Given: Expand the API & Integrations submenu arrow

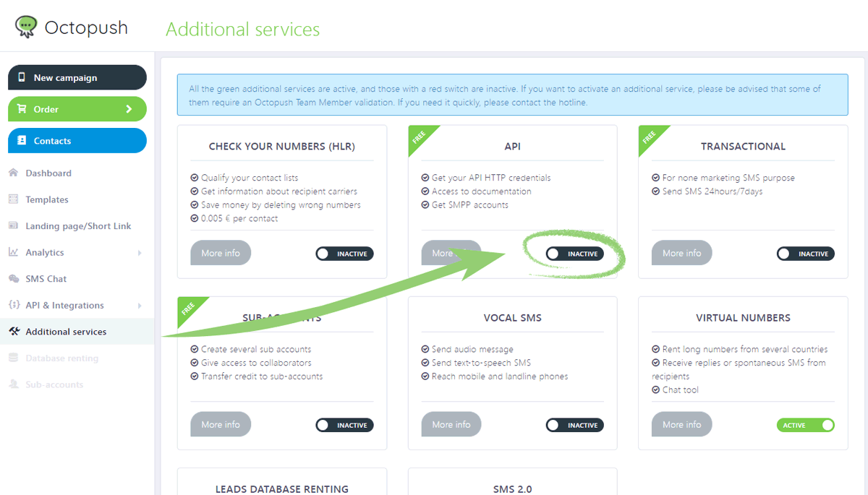Looking at the screenshot, I should point(140,306).
